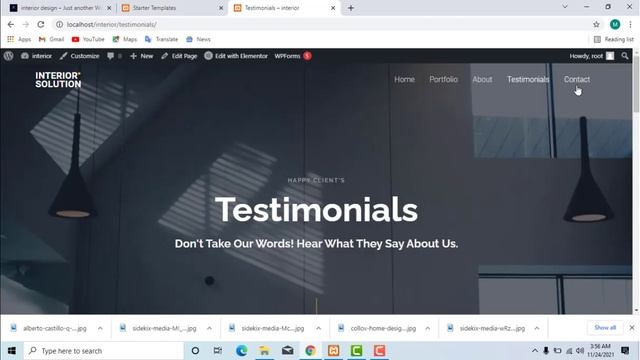Open downloaded alberto-castillo jpg file
Screen dimensions: 640x360
(49, 328)
